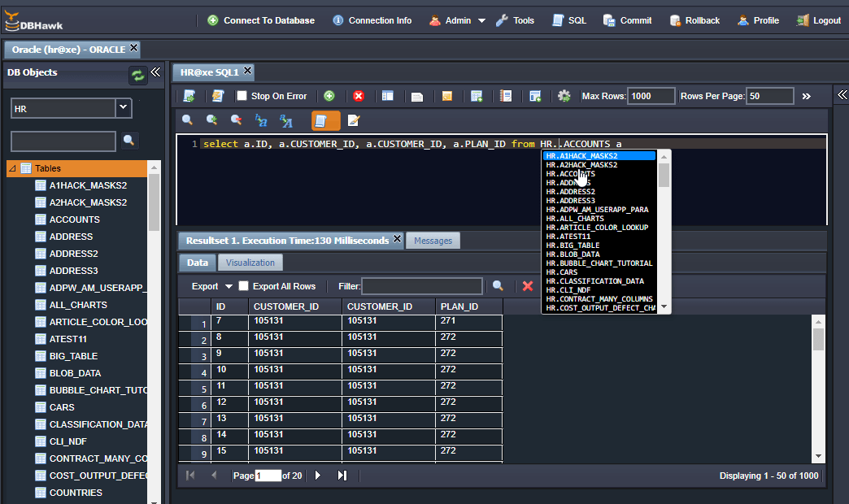Viewport: 849px width, 504px height.
Task: Open the Export dropdown arrow
Action: point(229,286)
